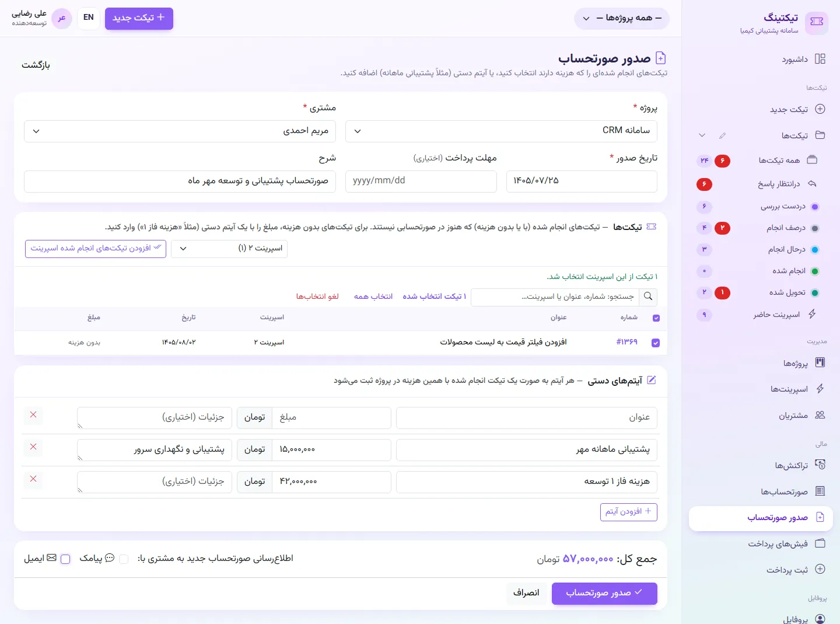Click the شرح description field

(180, 181)
